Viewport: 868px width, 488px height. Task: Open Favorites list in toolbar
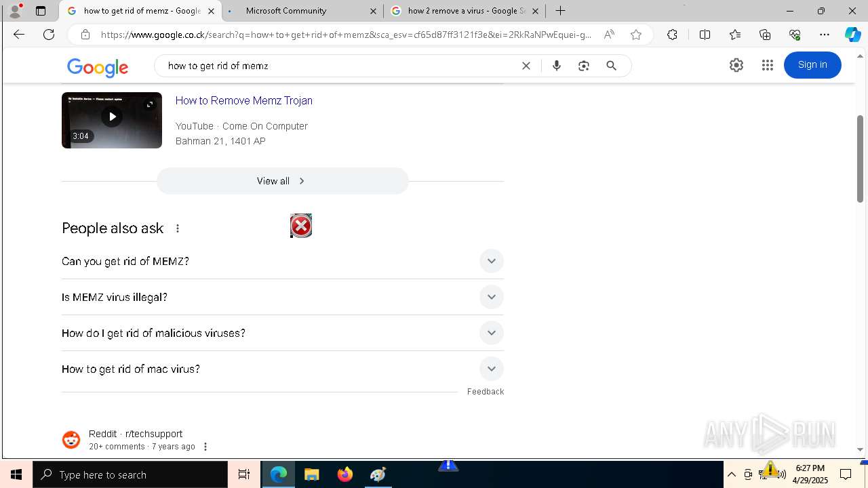(735, 35)
